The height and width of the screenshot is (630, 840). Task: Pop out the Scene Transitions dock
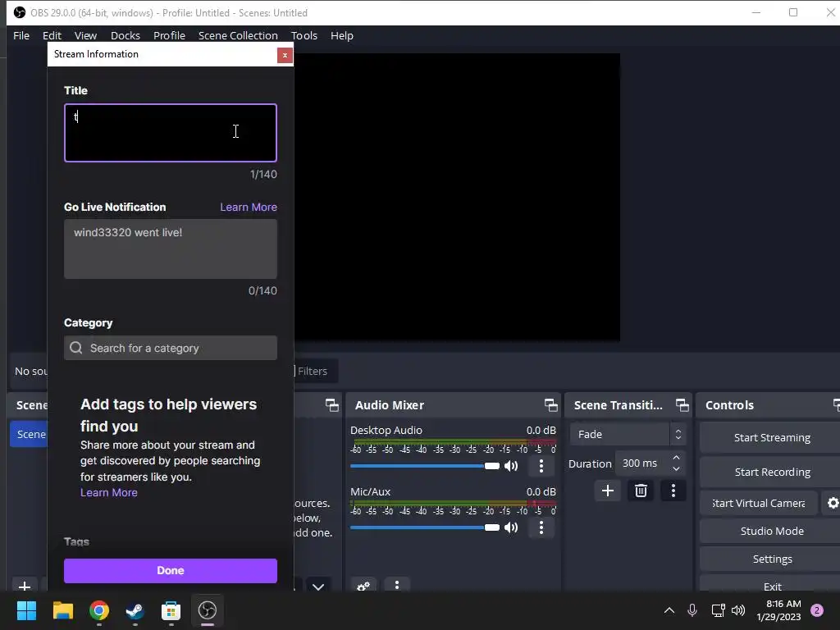(682, 405)
